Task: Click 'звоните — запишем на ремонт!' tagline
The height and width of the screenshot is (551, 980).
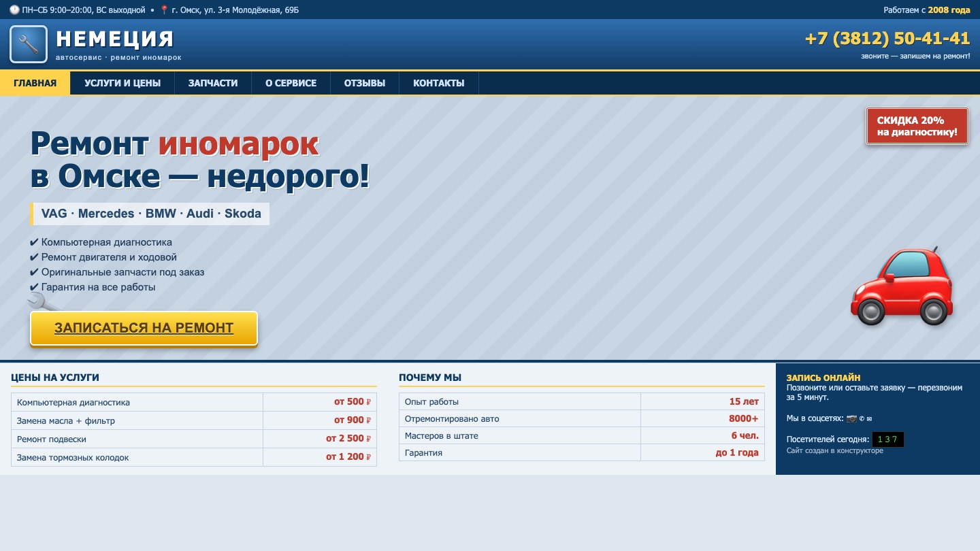Action: click(x=915, y=56)
